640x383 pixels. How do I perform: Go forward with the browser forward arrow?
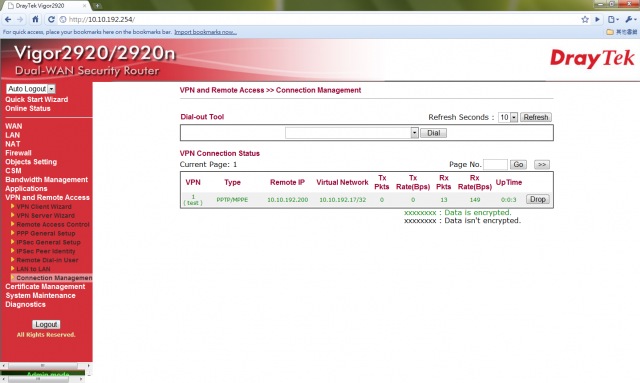pos(20,19)
